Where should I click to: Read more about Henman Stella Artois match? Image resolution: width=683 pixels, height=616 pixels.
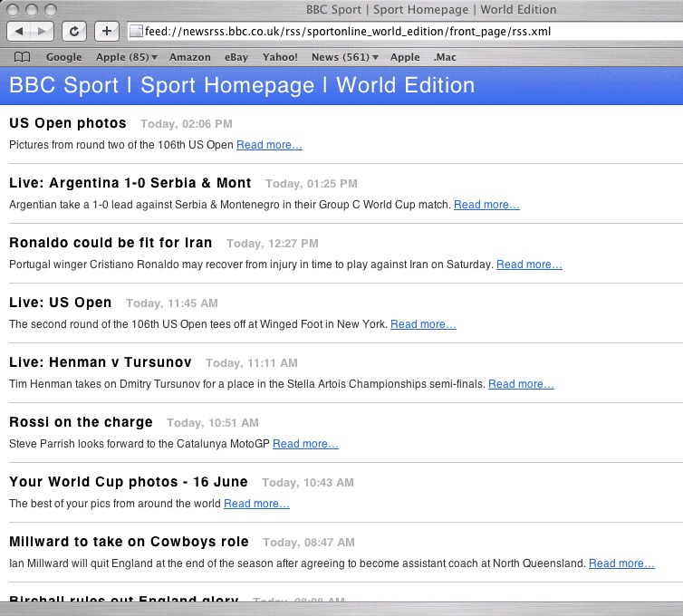[521, 383]
